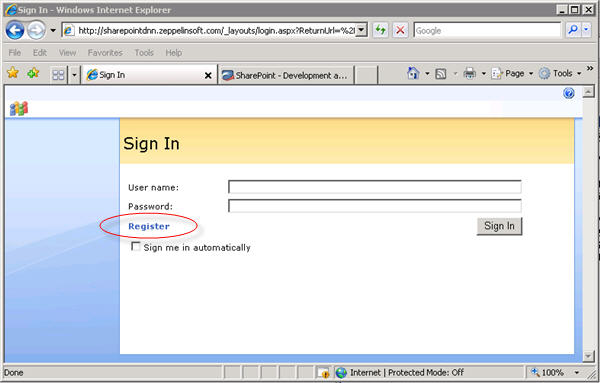Click the Password input field
This screenshot has height=383, width=600.
(375, 206)
